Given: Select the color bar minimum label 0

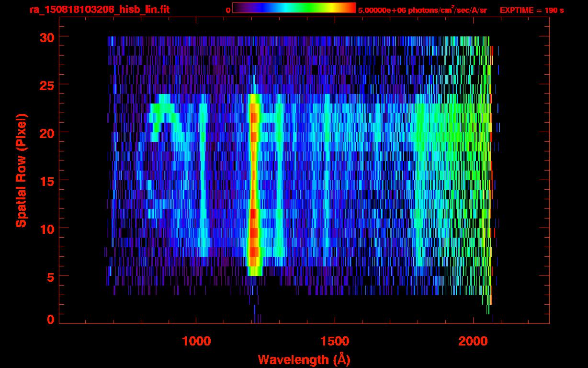Looking at the screenshot, I should coord(228,10).
